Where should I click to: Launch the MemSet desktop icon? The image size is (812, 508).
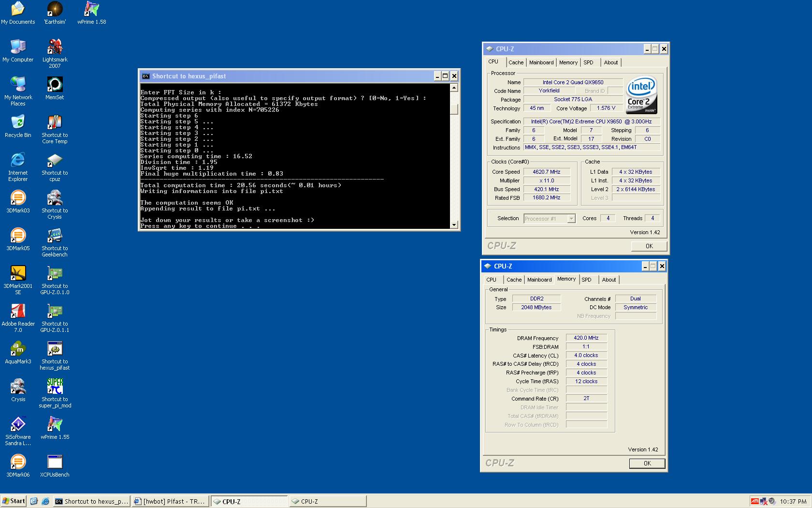55,89
